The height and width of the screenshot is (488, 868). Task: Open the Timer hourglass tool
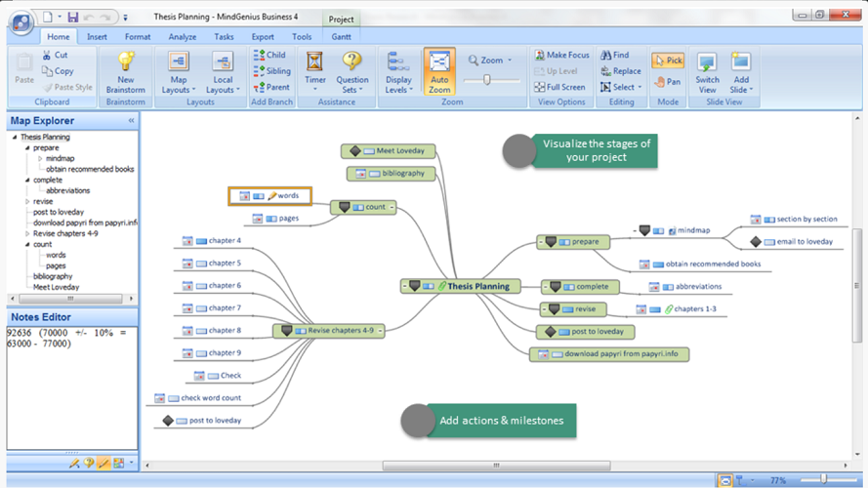click(x=314, y=62)
